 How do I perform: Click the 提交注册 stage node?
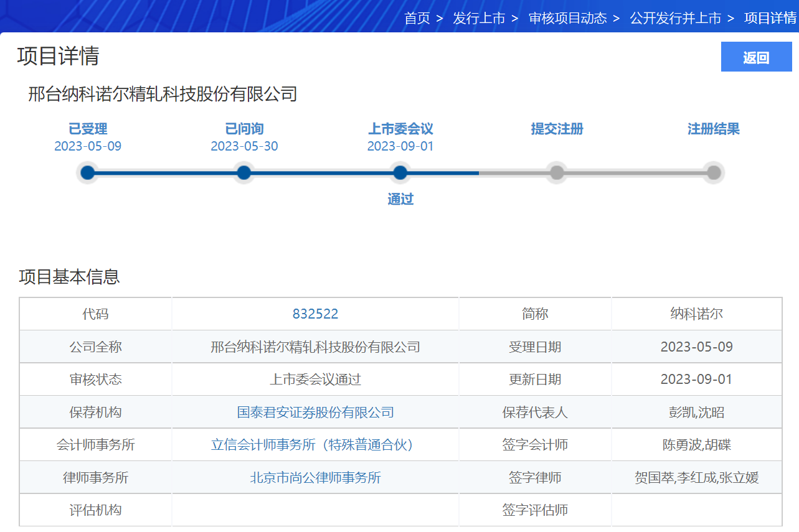coord(556,172)
